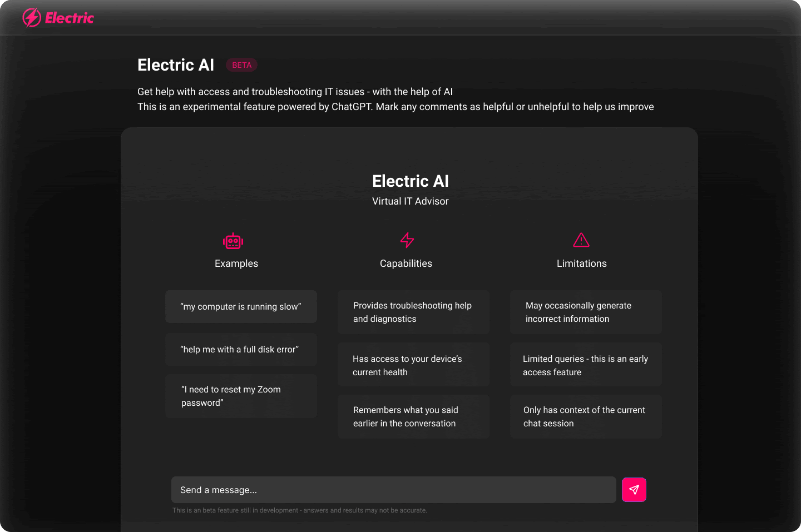801x532 pixels.
Task: Click the BETA badge
Action: point(241,65)
